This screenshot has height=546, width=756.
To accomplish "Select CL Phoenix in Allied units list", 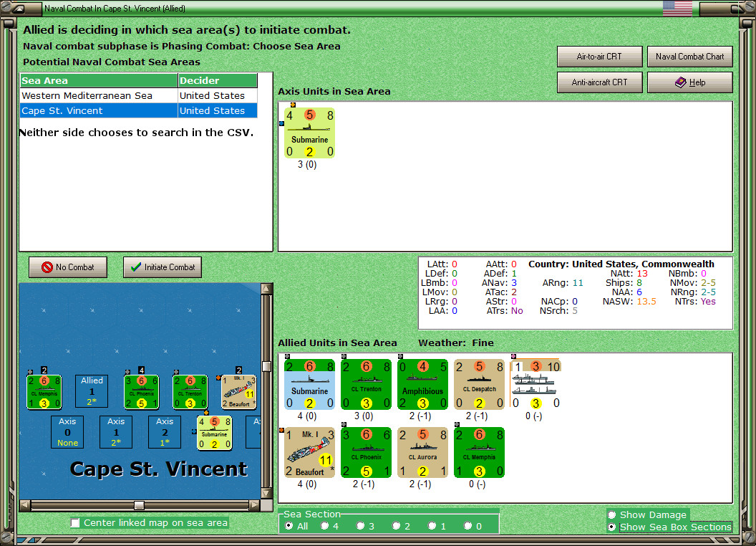I will pyautogui.click(x=366, y=452).
